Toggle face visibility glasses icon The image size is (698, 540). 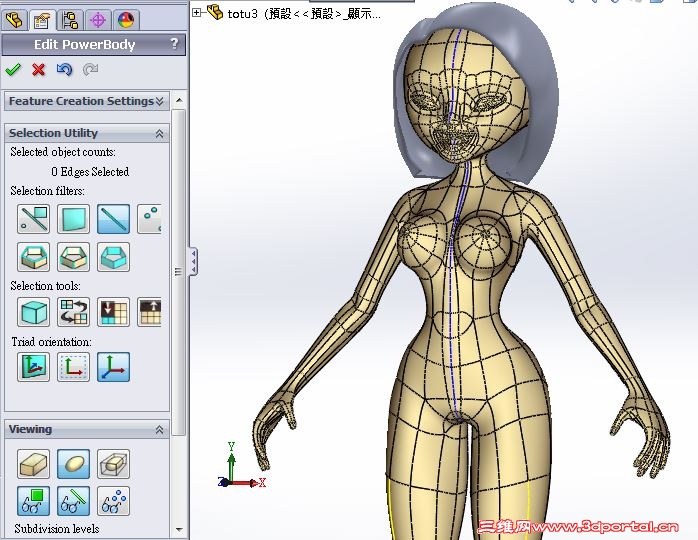tap(33, 501)
